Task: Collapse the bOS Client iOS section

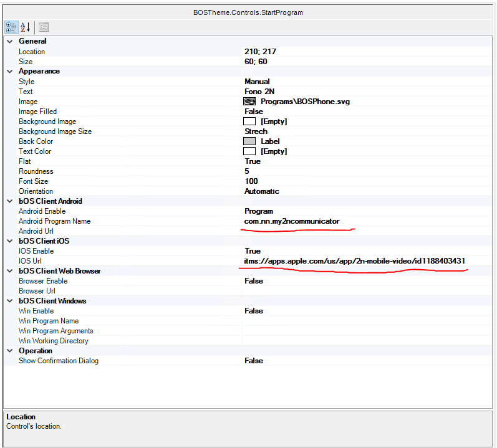Action: click(x=9, y=241)
